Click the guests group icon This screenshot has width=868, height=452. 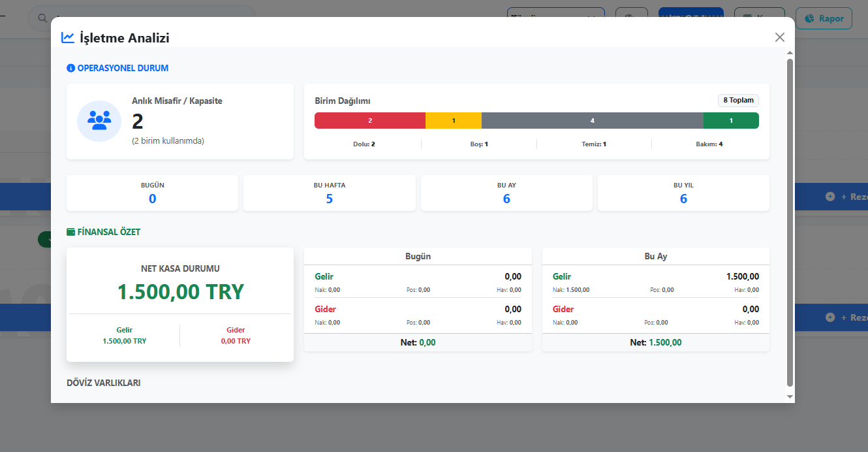pos(99,121)
